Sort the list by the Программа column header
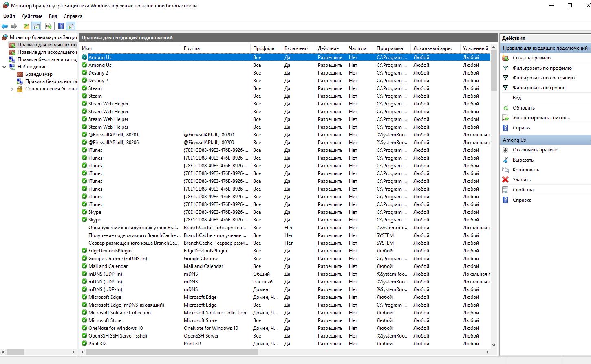 pos(392,48)
